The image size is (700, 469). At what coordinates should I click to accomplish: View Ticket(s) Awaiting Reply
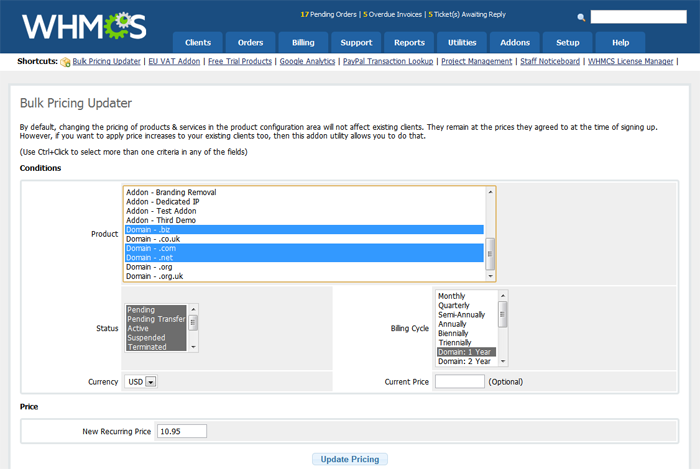(x=467, y=14)
